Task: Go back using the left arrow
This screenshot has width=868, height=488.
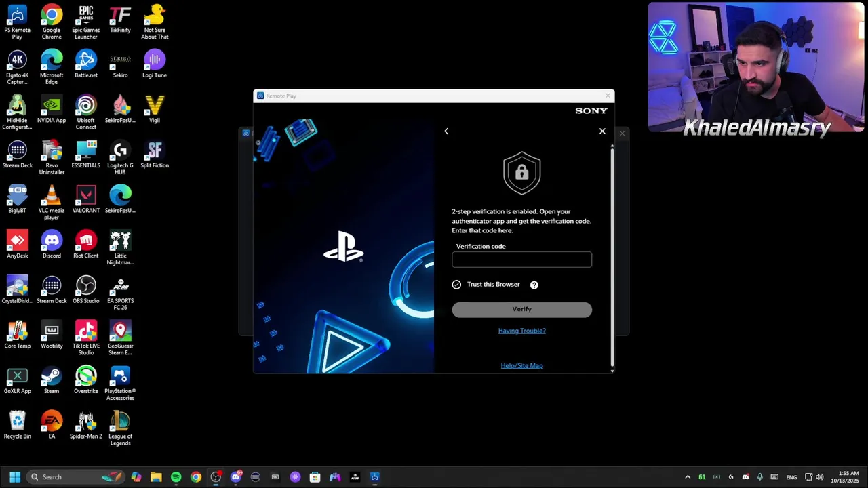Action: [446, 131]
